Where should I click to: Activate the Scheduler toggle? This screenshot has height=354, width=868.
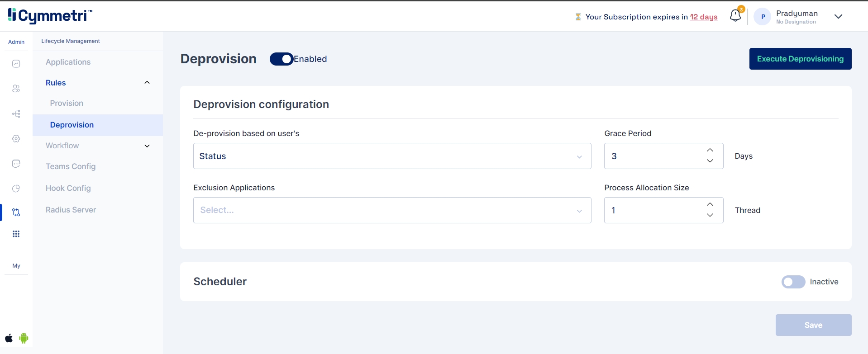point(793,282)
